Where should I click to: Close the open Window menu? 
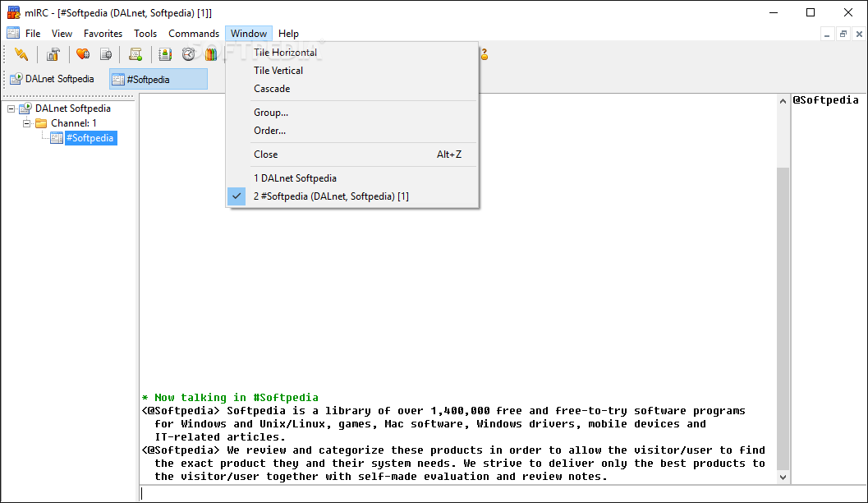point(249,33)
